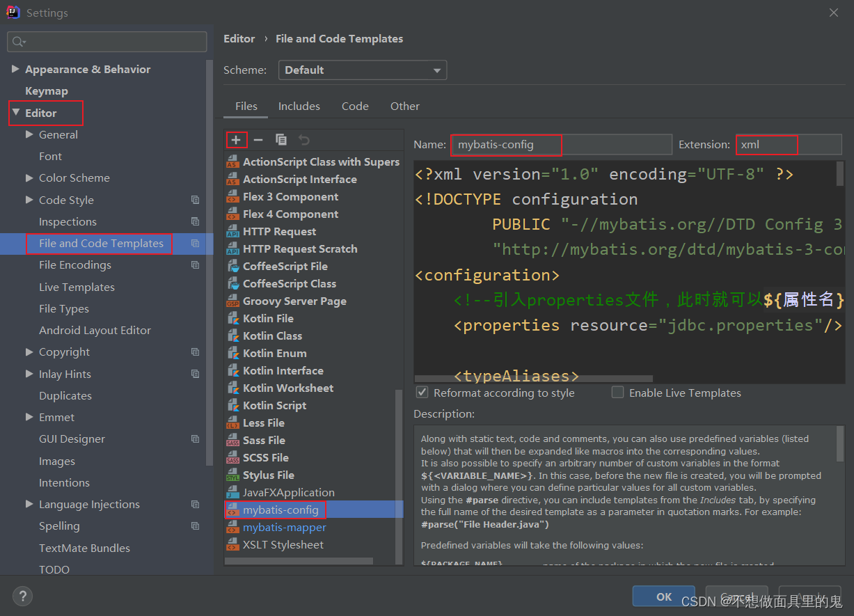Select Kotlin Script in template list
The height and width of the screenshot is (616, 854).
pos(274,406)
